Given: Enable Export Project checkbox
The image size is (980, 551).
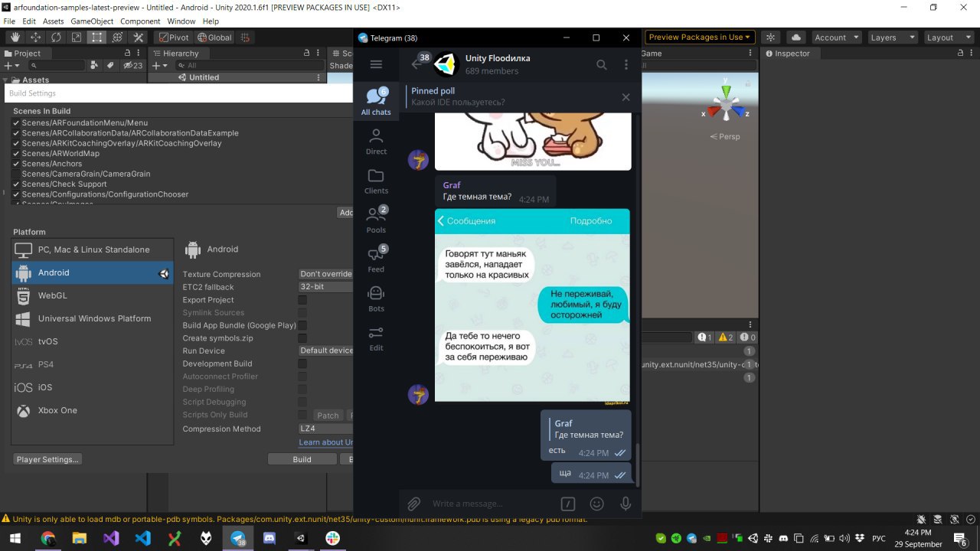Looking at the screenshot, I should pos(302,300).
